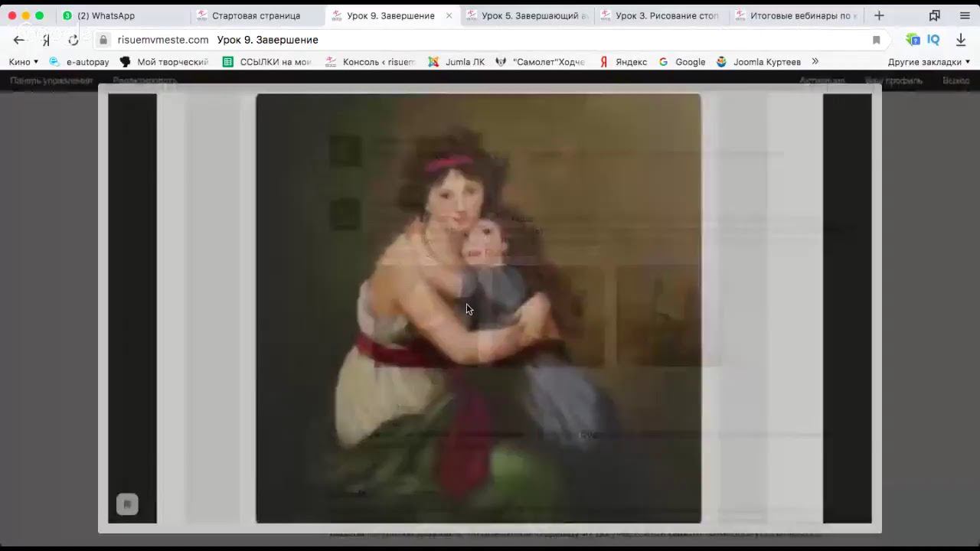
Task: Open the green shield protection extension icon
Action: coord(913,40)
